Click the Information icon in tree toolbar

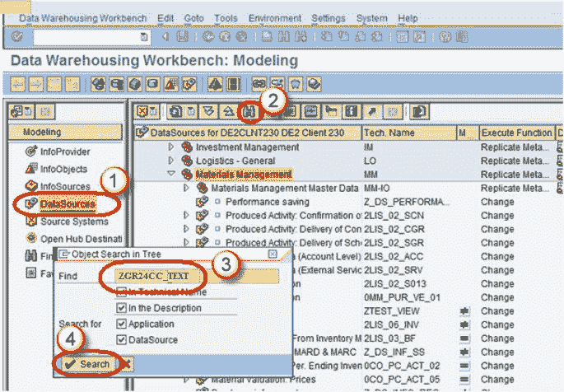click(351, 112)
